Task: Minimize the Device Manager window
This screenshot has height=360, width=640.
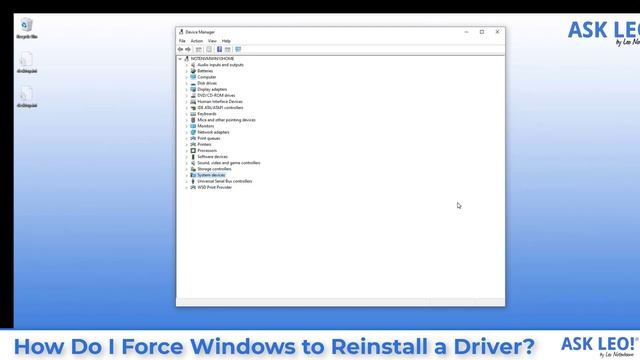Action: [x=467, y=32]
